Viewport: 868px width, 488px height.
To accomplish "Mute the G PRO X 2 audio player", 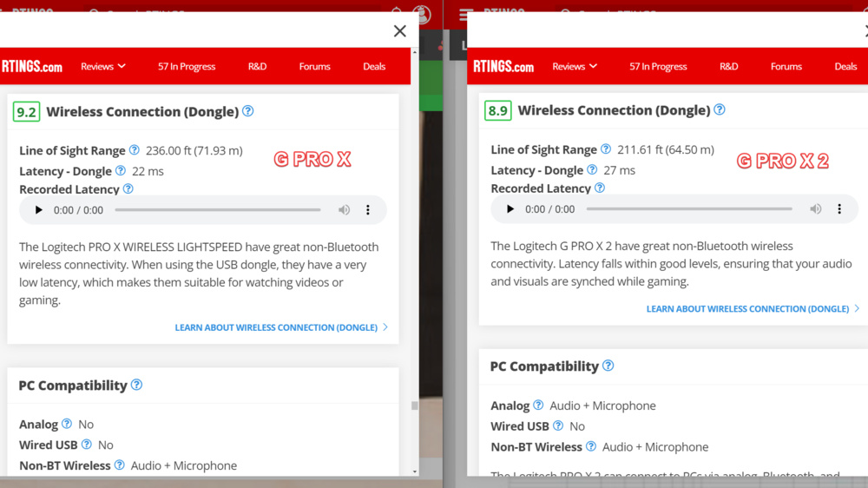I will click(x=816, y=209).
